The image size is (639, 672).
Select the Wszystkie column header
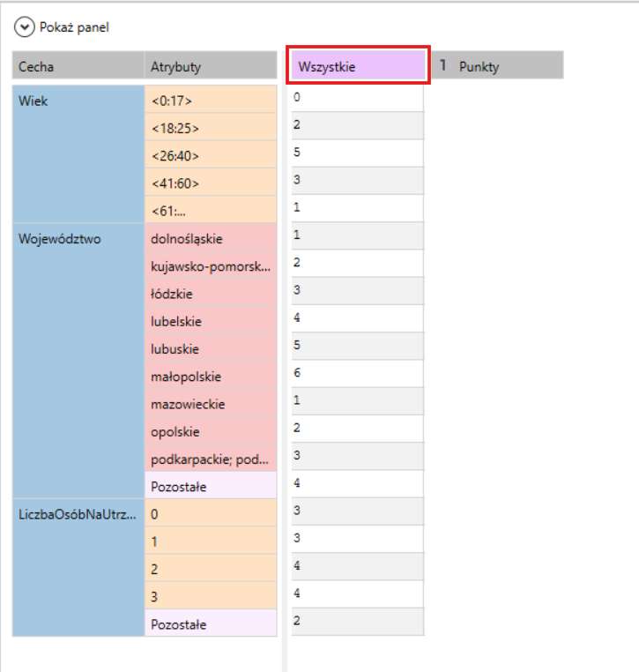pyautogui.click(x=358, y=65)
